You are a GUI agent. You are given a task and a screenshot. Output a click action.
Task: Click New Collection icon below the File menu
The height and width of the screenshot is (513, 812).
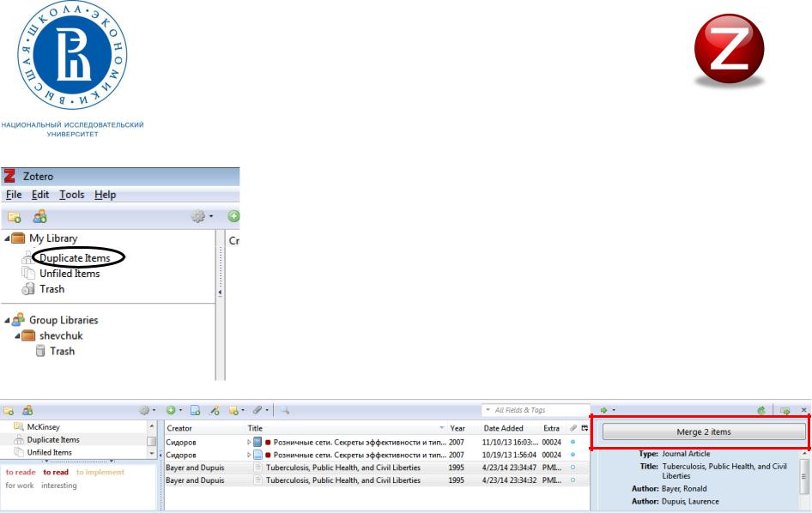coord(14,216)
